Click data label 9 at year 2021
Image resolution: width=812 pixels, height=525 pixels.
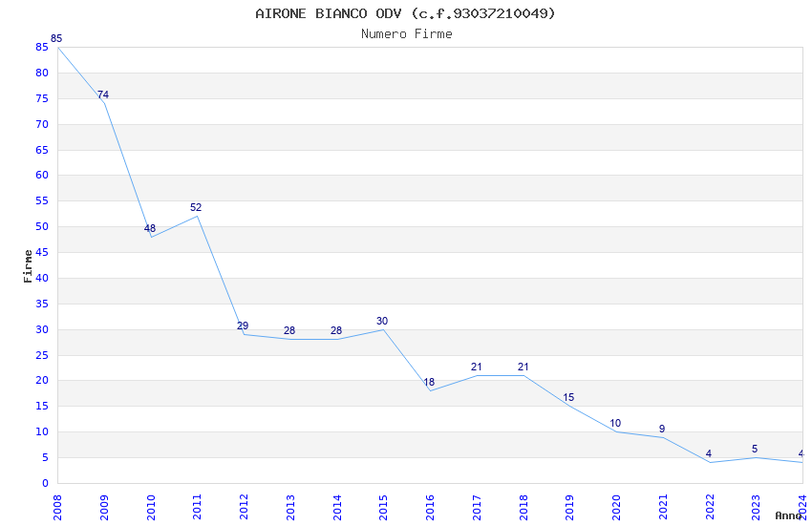tap(662, 429)
